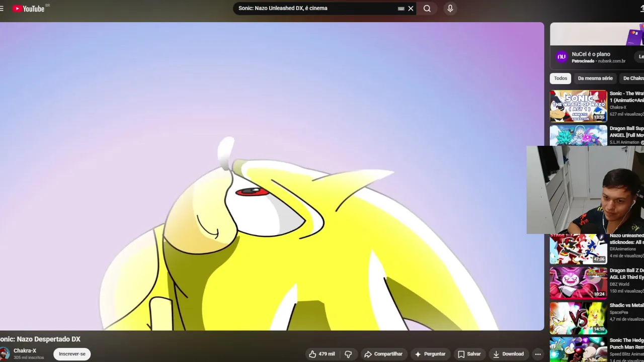Open the S.L.H Animation channel name
The image size is (644, 362).
click(x=625, y=142)
